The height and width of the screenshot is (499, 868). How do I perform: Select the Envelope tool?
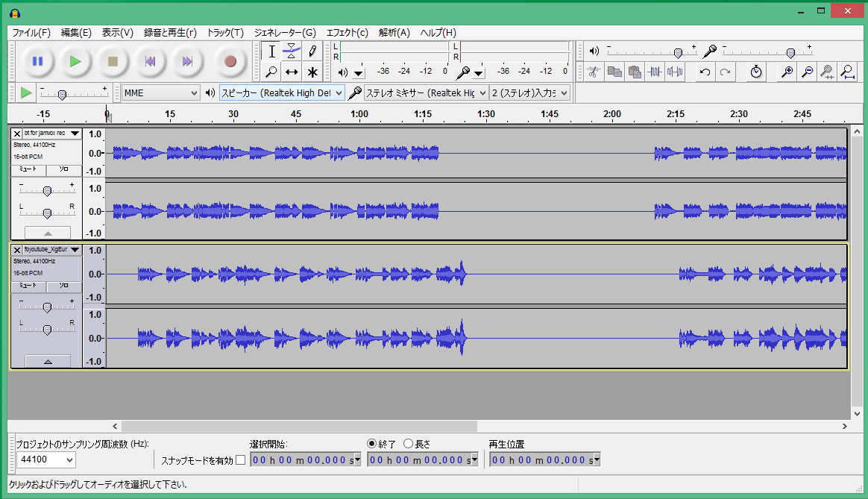tap(292, 51)
